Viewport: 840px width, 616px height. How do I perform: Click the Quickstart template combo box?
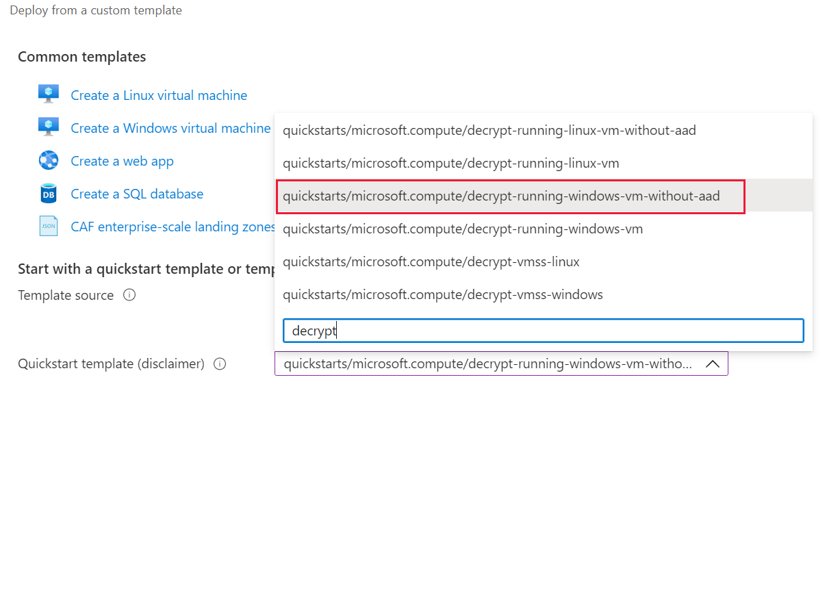click(x=501, y=363)
